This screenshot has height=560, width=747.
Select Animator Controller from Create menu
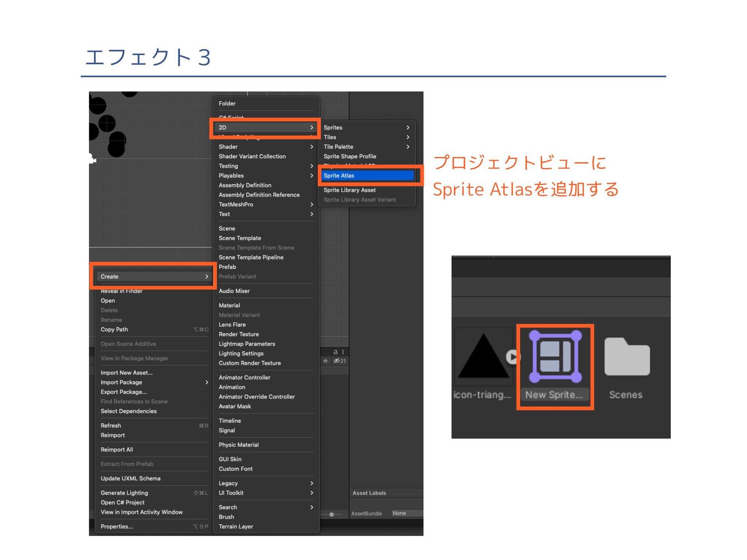coord(244,378)
